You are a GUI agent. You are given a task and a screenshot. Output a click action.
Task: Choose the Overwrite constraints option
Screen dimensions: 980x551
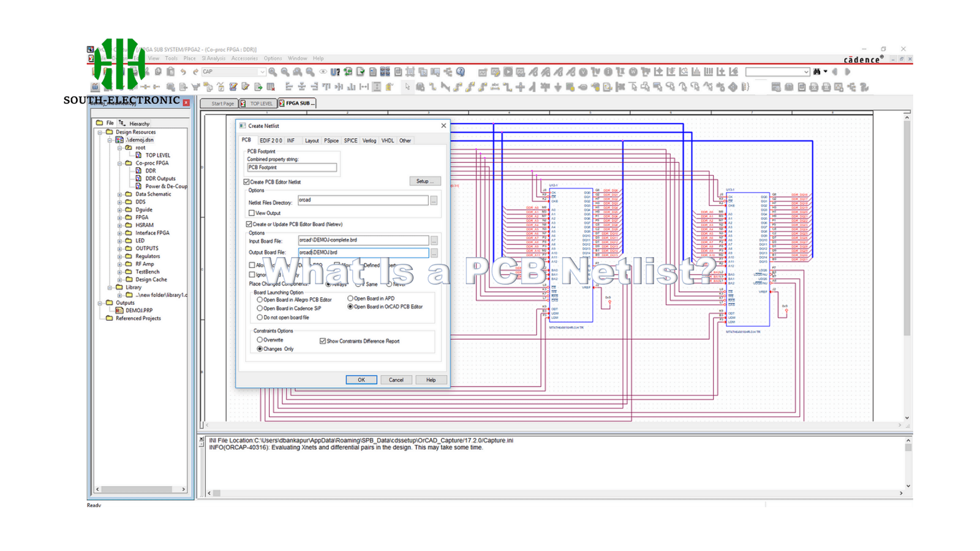point(260,340)
